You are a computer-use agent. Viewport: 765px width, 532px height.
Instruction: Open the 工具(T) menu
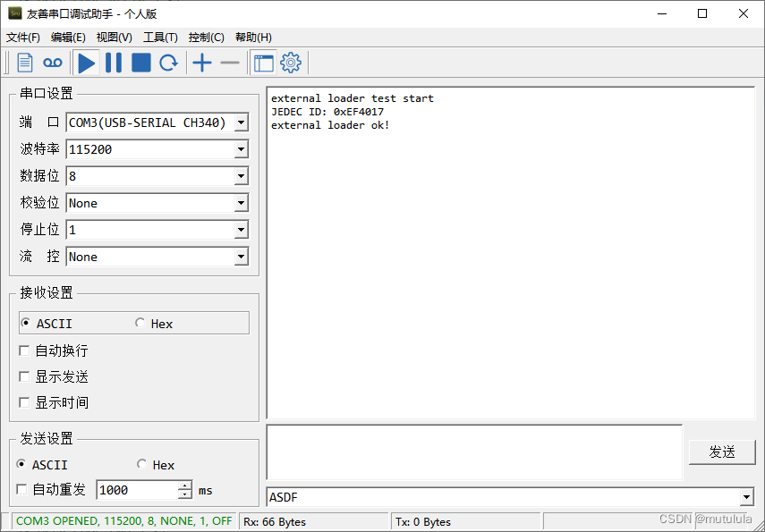click(x=159, y=37)
